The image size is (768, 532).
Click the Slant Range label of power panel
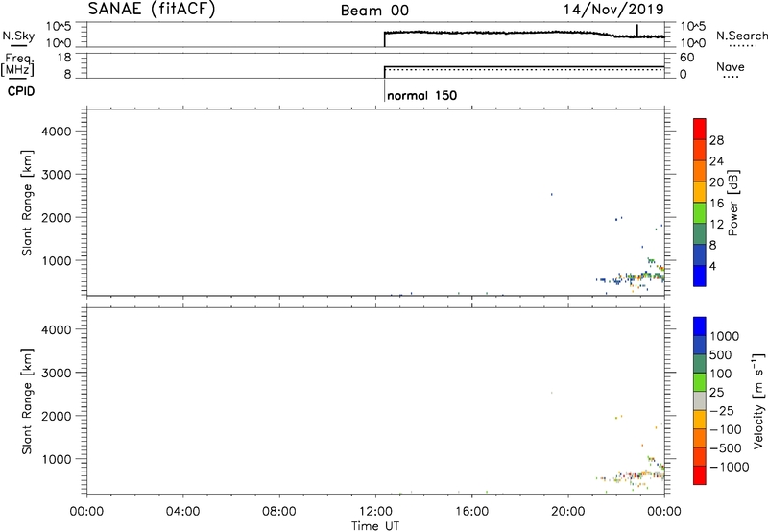tap(27, 203)
